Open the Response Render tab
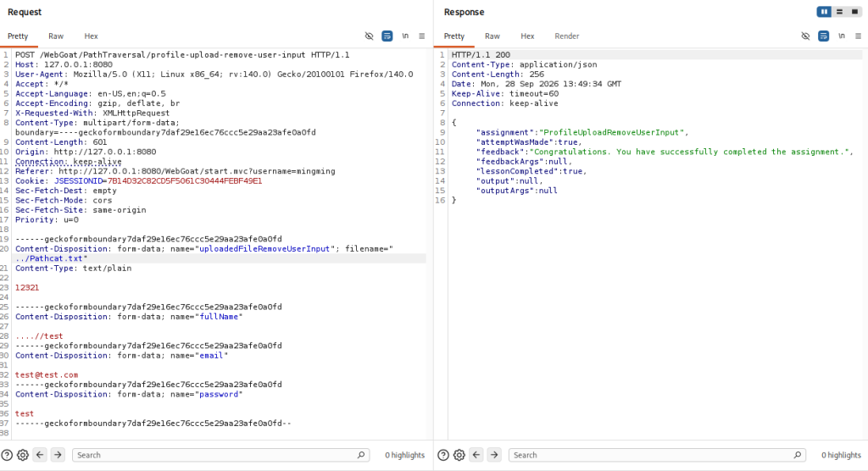Screen dimensions: 868x471 pyautogui.click(x=567, y=36)
